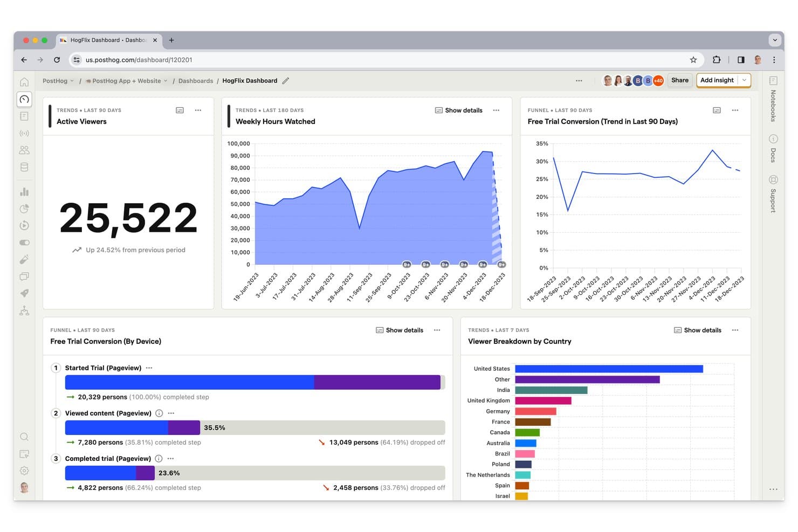798x532 pixels.
Task: Open the session replay play icon
Action: point(24,225)
